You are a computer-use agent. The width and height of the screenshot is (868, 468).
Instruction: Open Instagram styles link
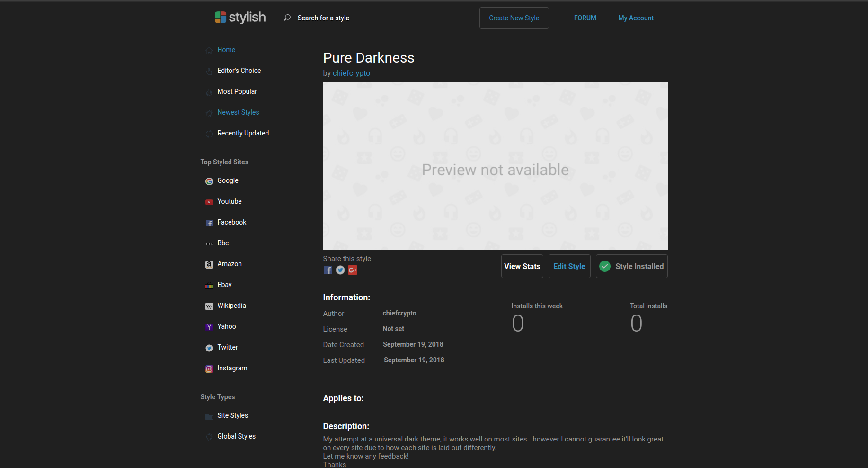point(232,368)
